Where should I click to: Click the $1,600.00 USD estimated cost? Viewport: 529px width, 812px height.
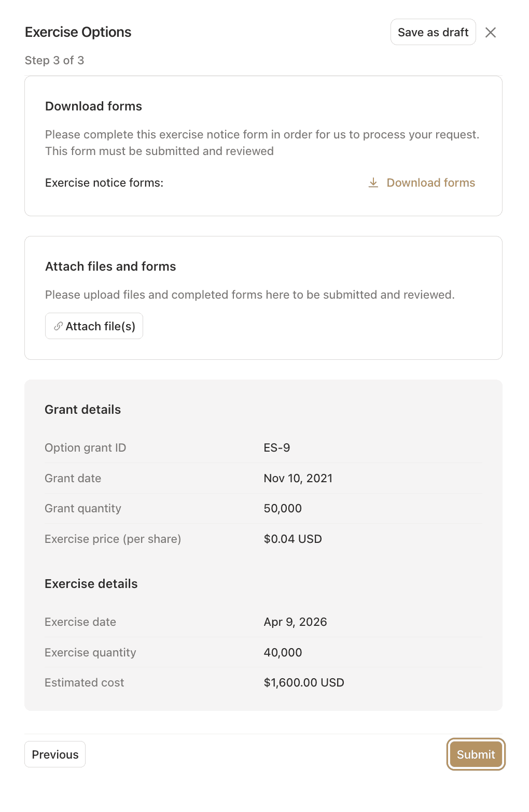304,682
